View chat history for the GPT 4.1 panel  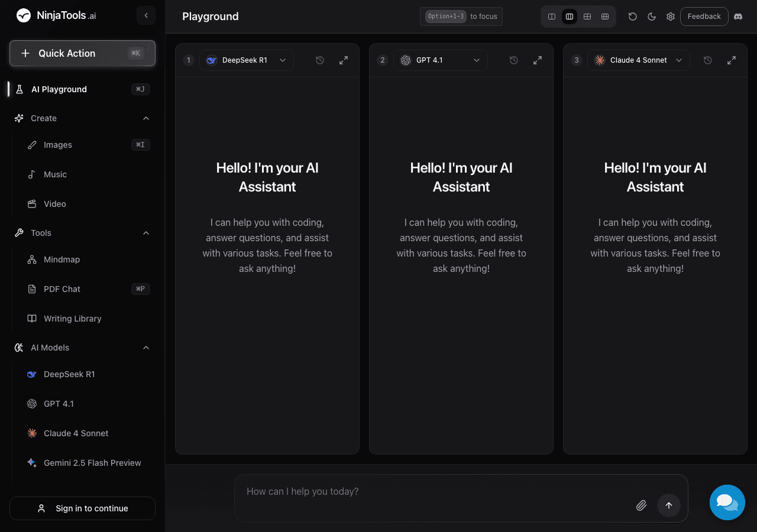[x=514, y=60]
